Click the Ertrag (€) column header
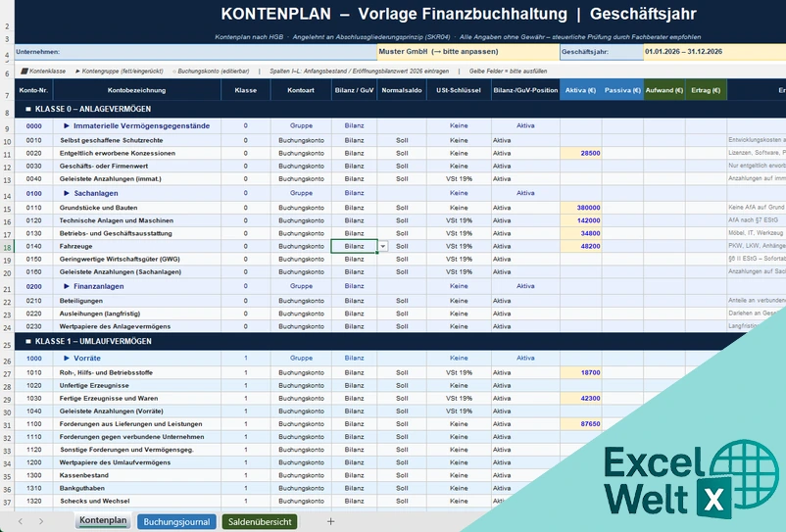Screen dimensions: 786x532 [x=706, y=90]
